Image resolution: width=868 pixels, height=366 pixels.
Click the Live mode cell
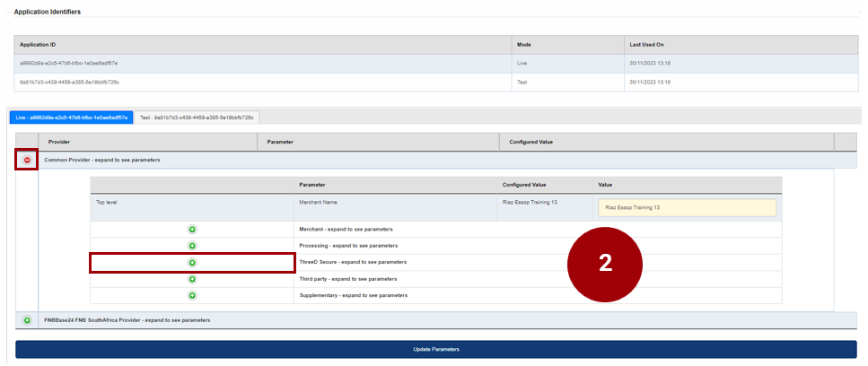click(568, 64)
